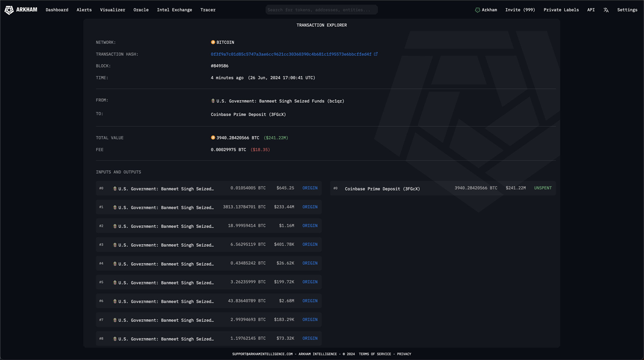This screenshot has width=644, height=360.
Task: Click the language translation icon
Action: (x=606, y=10)
